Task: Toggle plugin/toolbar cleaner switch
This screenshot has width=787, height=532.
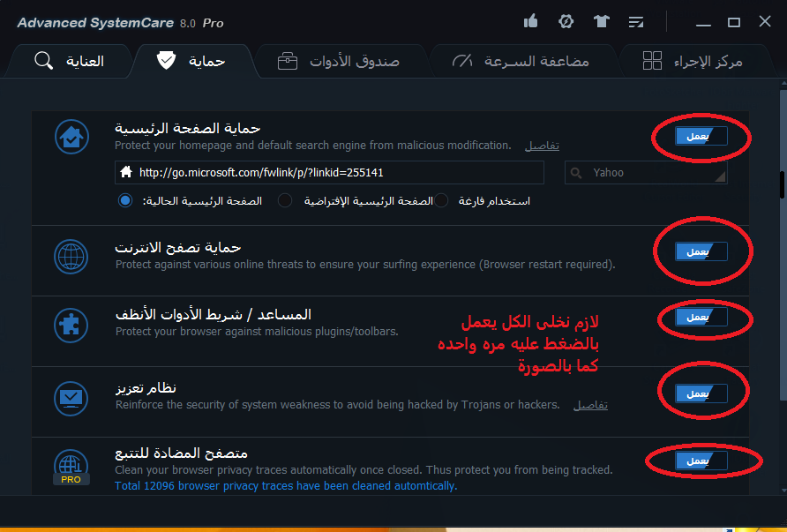Action: pyautogui.click(x=701, y=318)
